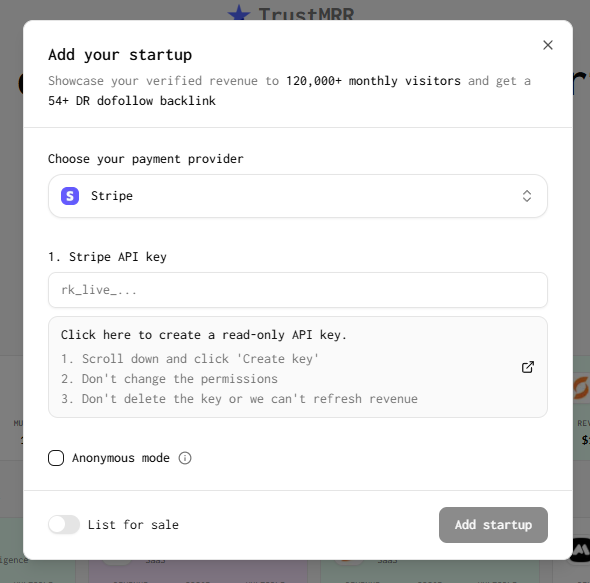Click the 'Anonymous mode' label text
The image size is (590, 583).
(121, 458)
